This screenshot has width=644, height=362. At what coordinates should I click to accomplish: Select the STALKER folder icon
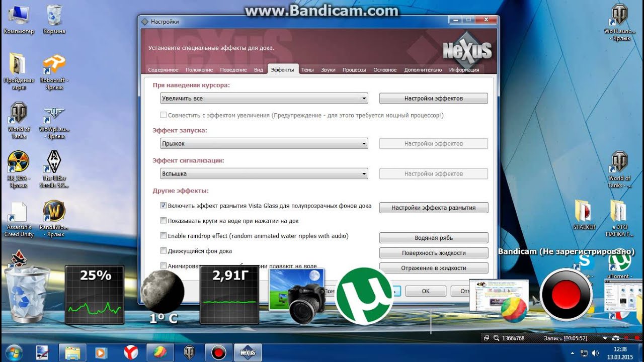tap(584, 215)
